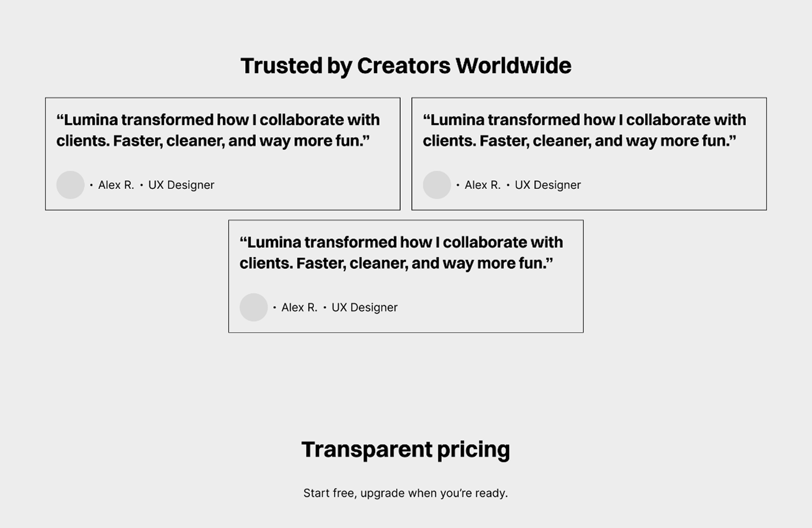Screen dimensions: 812x528
Task: Click the quote text in the bottom-center testimonial
Action: 401,253
